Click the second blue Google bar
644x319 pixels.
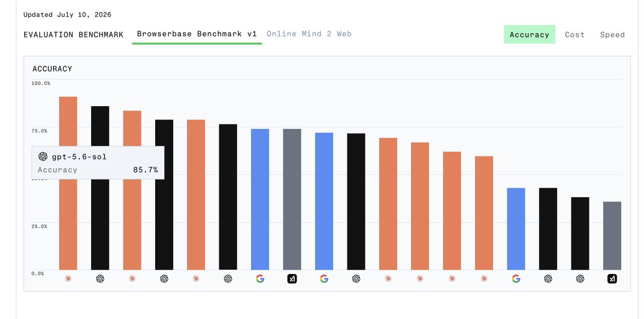point(324,201)
